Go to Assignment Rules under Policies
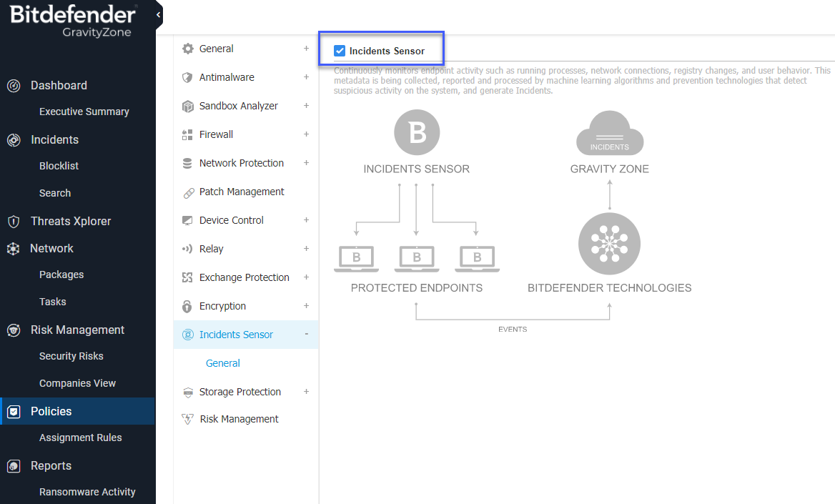Viewport: 835px width, 504px height. [80, 438]
